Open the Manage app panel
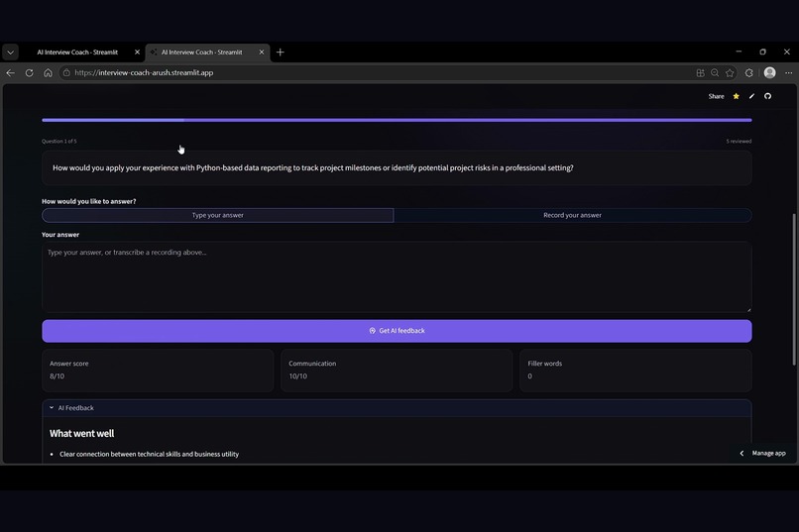 [768, 453]
